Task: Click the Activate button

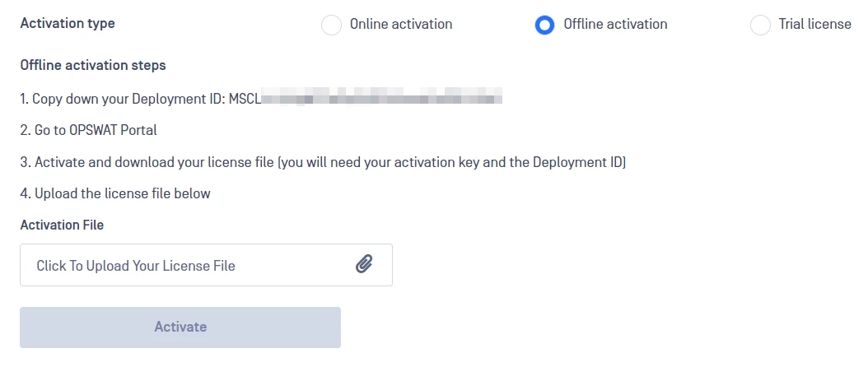Action: point(180,328)
